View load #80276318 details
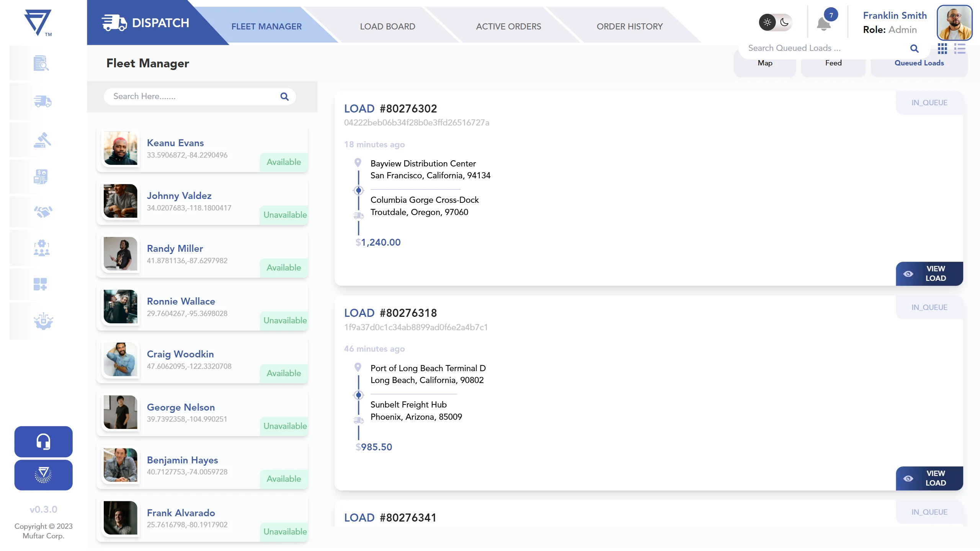 tap(929, 478)
